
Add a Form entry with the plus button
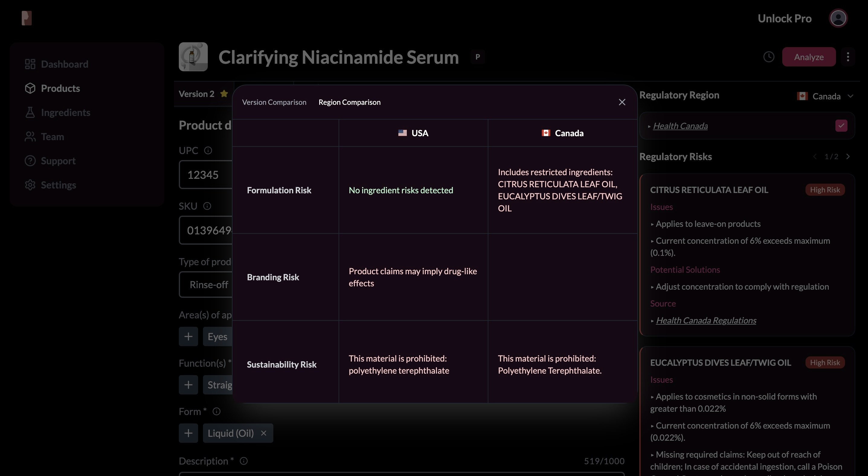point(188,433)
